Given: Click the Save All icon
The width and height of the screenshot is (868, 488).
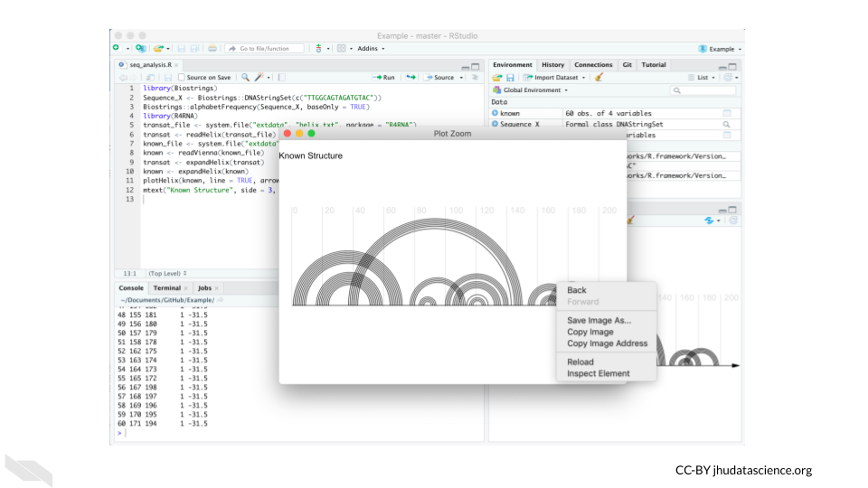Looking at the screenshot, I should 194,48.
